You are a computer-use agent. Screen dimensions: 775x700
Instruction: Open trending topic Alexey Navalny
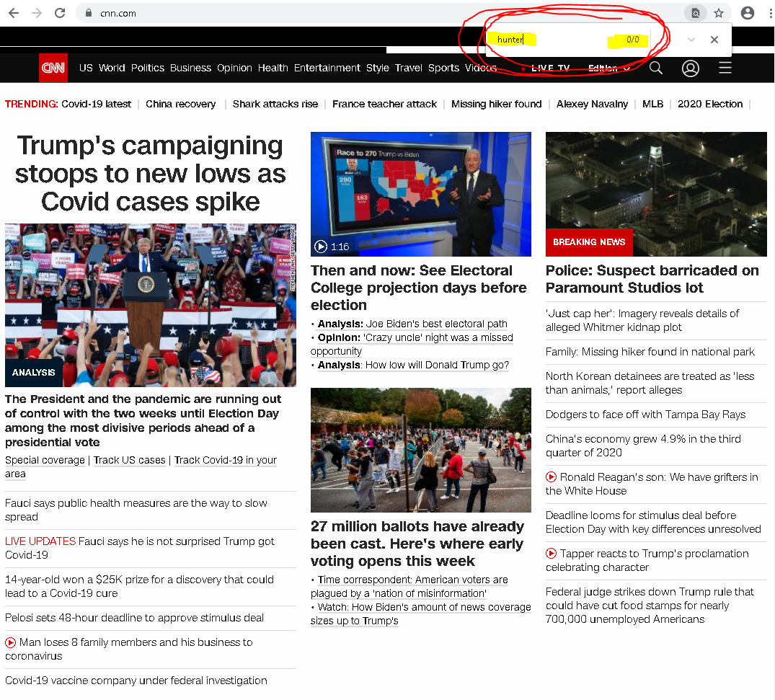(592, 105)
